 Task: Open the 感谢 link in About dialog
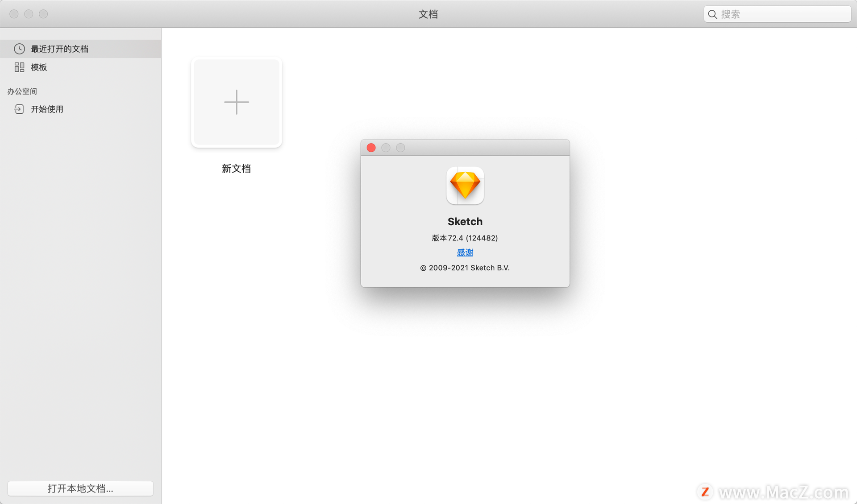point(465,252)
